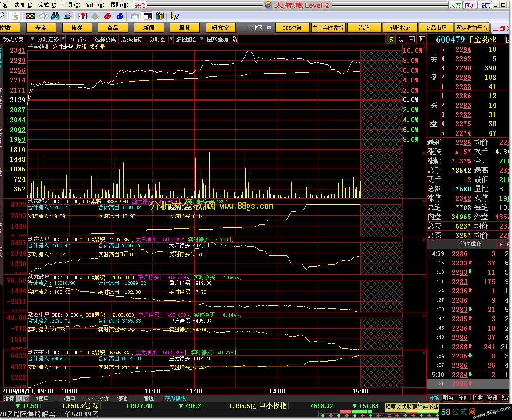Toggle the 标 display mode button
Viewport: 512px width, 420px height.
(x=390, y=39)
